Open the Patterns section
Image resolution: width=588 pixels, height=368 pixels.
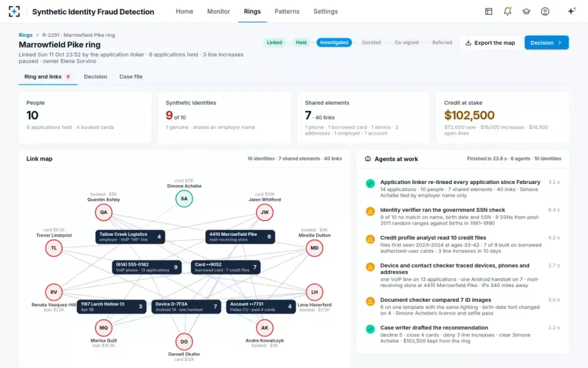point(287,11)
